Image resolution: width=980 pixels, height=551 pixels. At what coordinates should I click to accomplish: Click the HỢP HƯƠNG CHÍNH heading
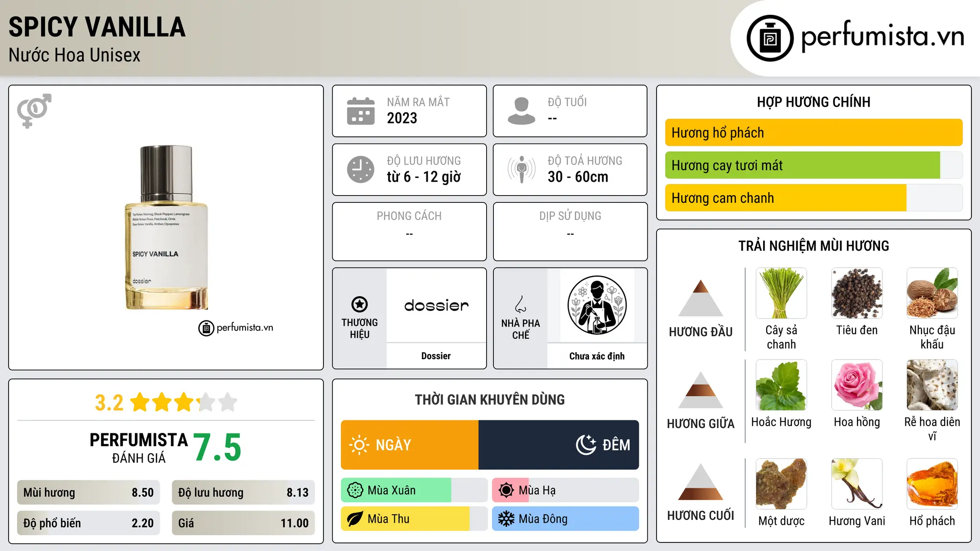point(813,102)
